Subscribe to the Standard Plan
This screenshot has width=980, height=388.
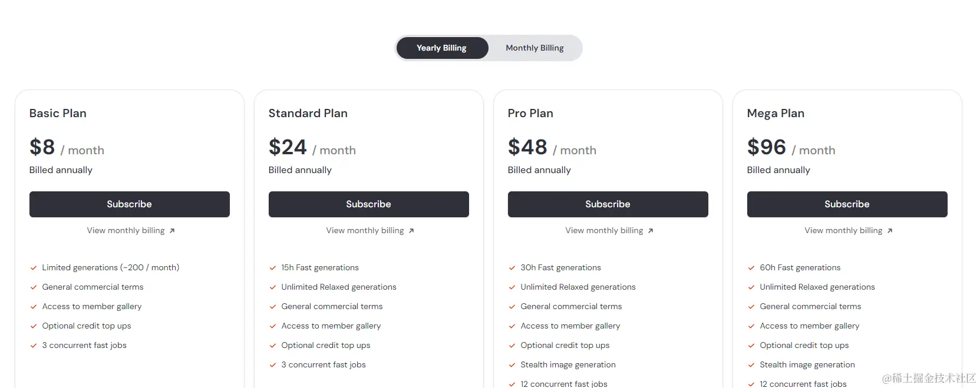pos(368,204)
